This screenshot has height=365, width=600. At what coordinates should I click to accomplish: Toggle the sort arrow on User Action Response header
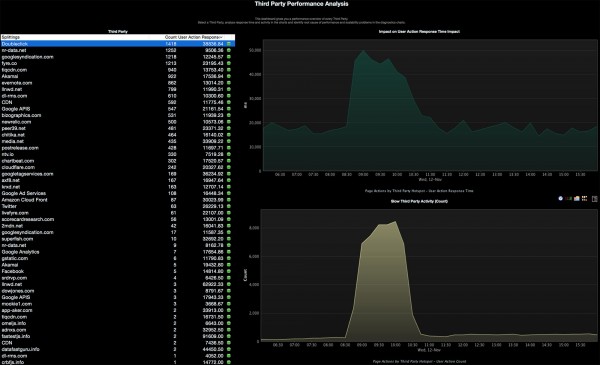click(x=221, y=37)
